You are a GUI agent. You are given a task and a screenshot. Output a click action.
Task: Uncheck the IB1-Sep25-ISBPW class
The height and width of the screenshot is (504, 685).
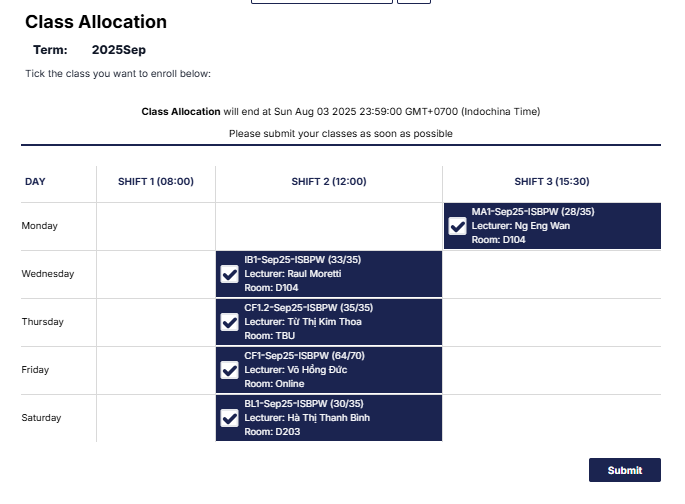[229, 274]
